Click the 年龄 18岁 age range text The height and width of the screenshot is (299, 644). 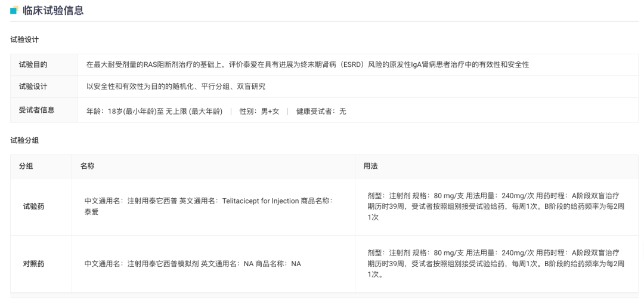[154, 111]
